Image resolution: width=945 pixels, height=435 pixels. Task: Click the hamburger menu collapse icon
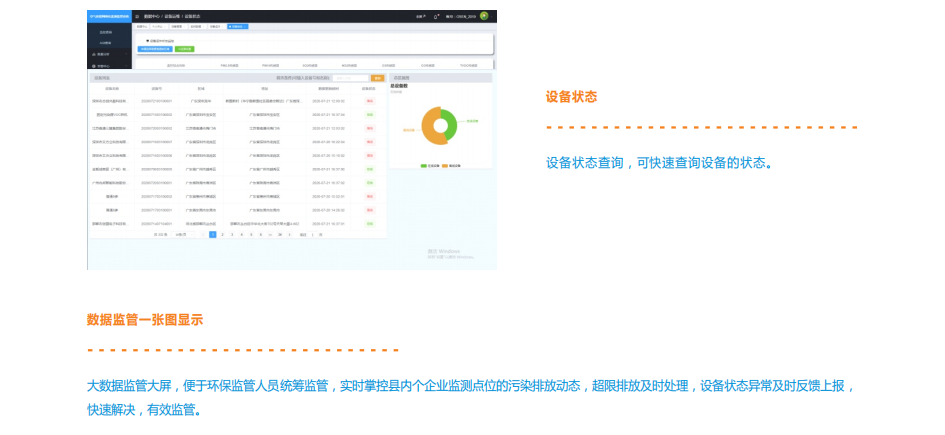coord(137,17)
